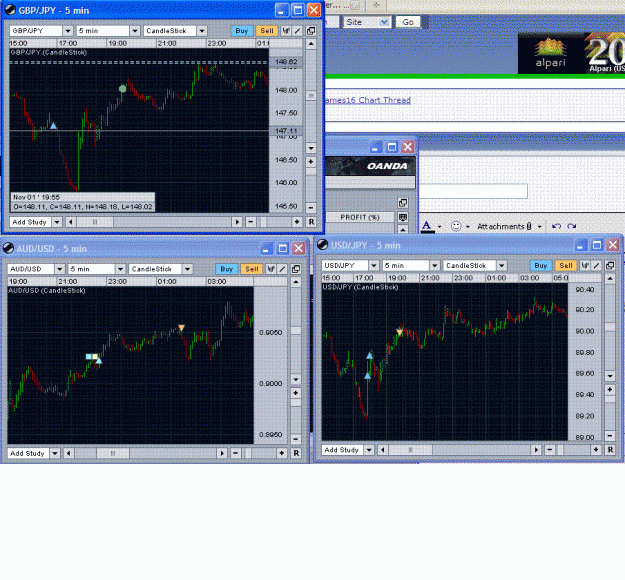Open the CandleStick dropdown in AUD/USD window
The height and width of the screenshot is (580, 625).
187,269
